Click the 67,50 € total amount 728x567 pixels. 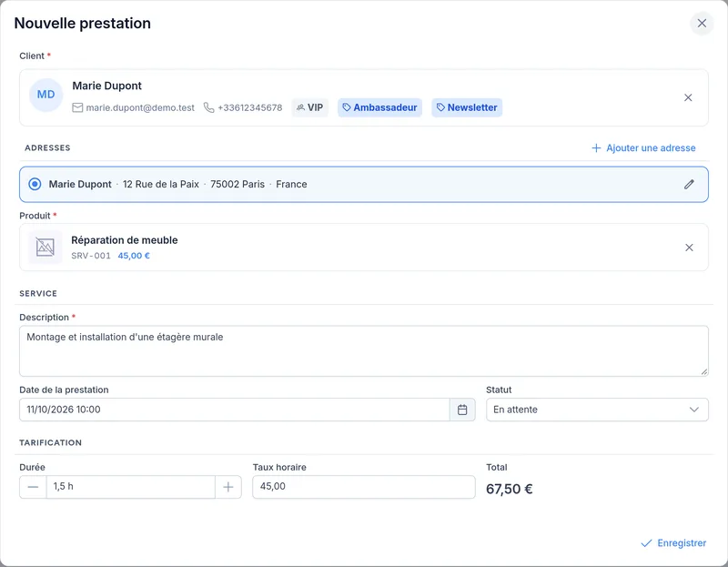(x=510, y=489)
